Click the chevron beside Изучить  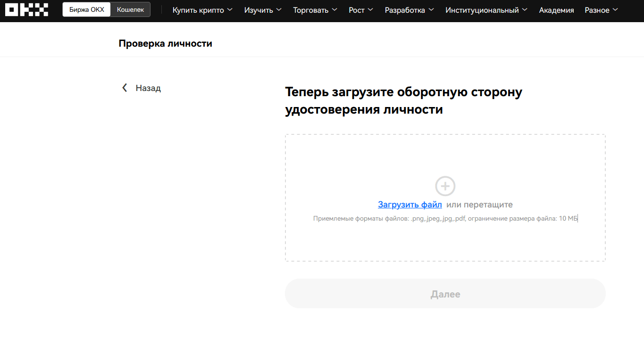279,10
